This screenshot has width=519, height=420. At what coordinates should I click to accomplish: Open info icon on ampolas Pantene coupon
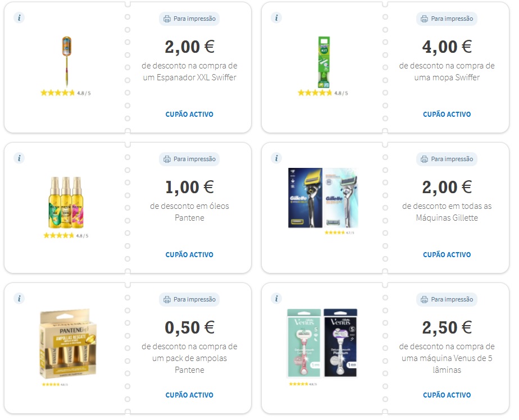[19, 299]
